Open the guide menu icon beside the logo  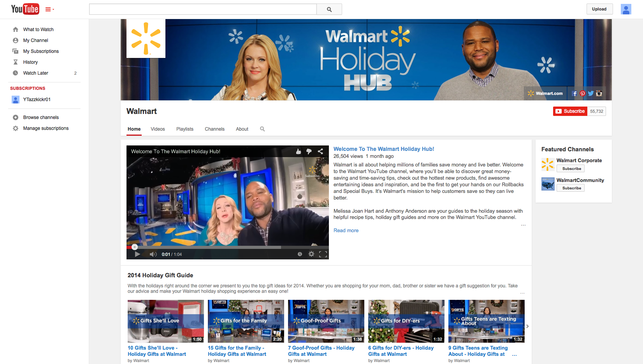point(49,9)
